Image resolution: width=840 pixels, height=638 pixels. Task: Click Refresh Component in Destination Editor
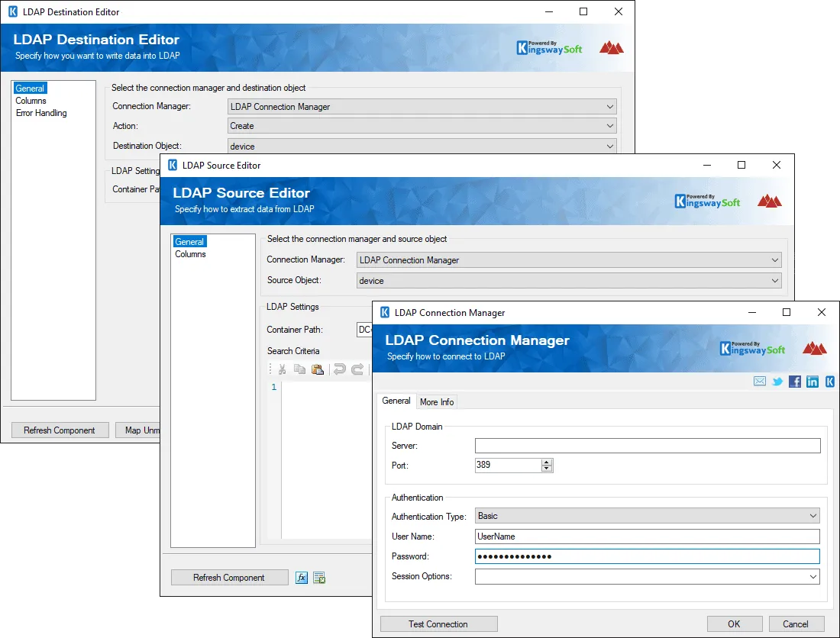tap(60, 430)
